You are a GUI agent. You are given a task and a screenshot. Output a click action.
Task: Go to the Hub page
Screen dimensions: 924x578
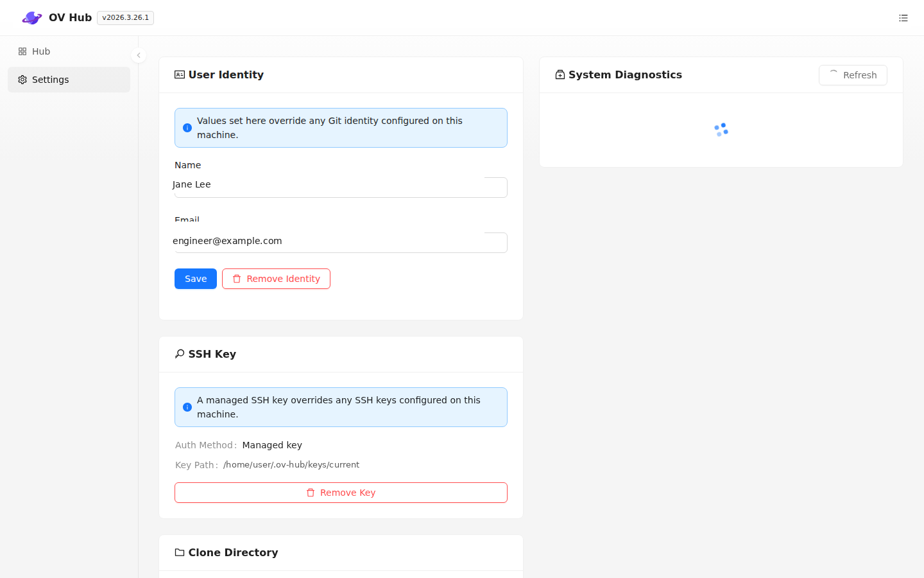pyautogui.click(x=69, y=51)
